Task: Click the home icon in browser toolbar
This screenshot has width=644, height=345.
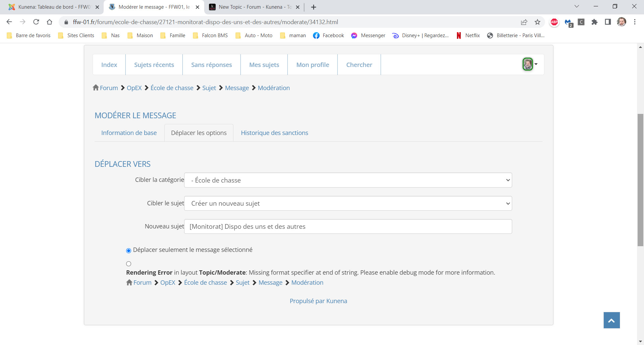Action: 50,22
